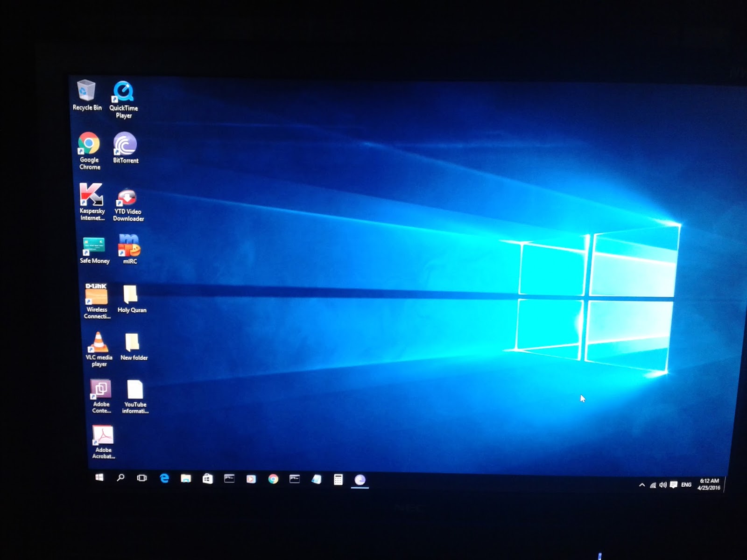Image resolution: width=747 pixels, height=560 pixels.
Task: Select the mIRC desktop shortcut
Action: [129, 249]
